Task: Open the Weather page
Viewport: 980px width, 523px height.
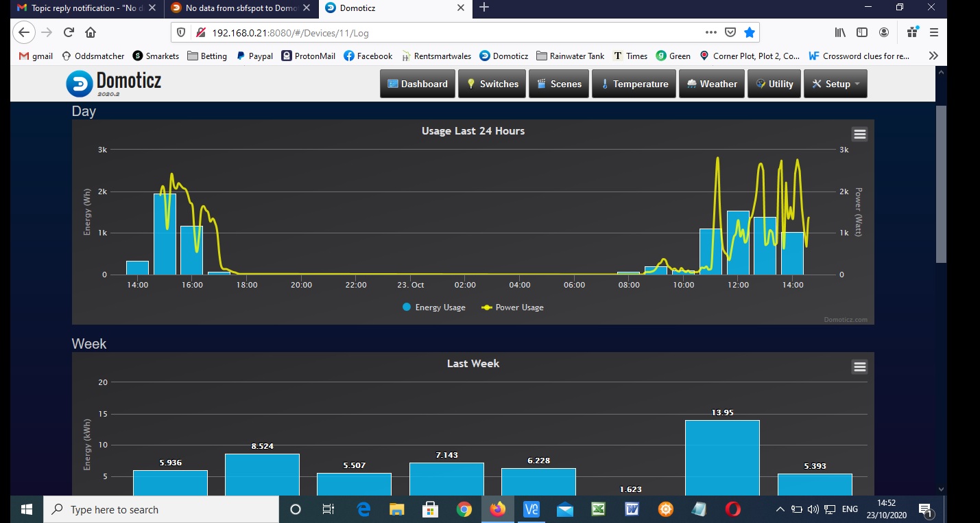Action: pos(711,84)
